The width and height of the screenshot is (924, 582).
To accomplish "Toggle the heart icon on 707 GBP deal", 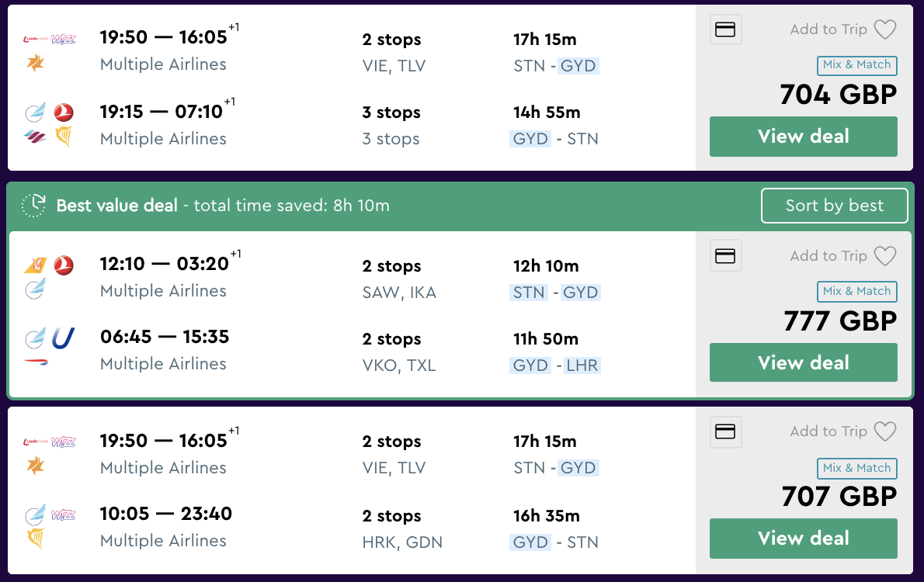I will 885,431.
